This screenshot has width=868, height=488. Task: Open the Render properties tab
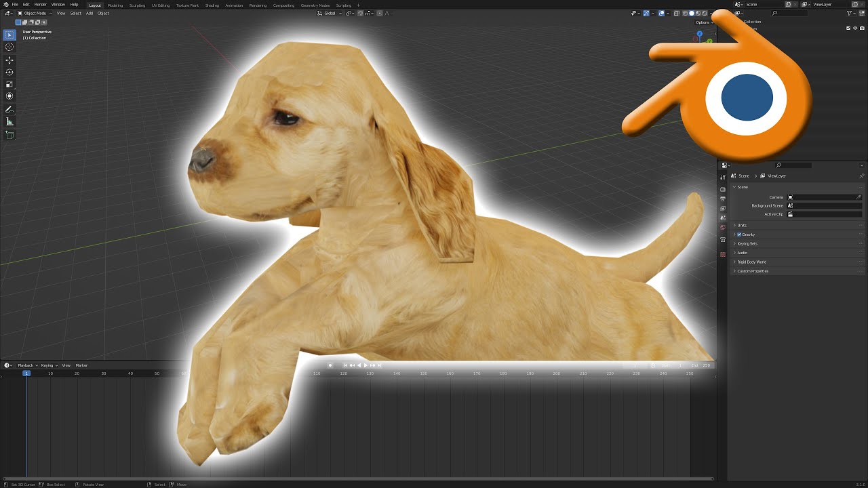723,189
